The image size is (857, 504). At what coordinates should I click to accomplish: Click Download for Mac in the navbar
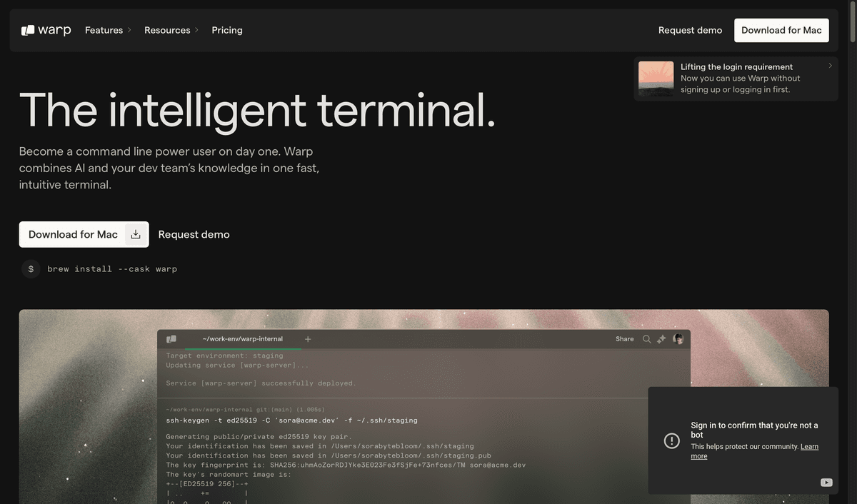coord(781,30)
